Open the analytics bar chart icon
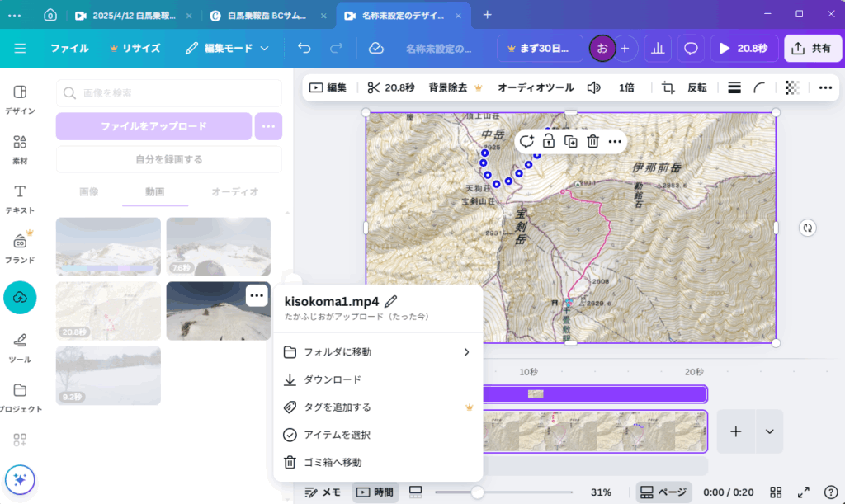Image resolution: width=845 pixels, height=504 pixels. [658, 49]
